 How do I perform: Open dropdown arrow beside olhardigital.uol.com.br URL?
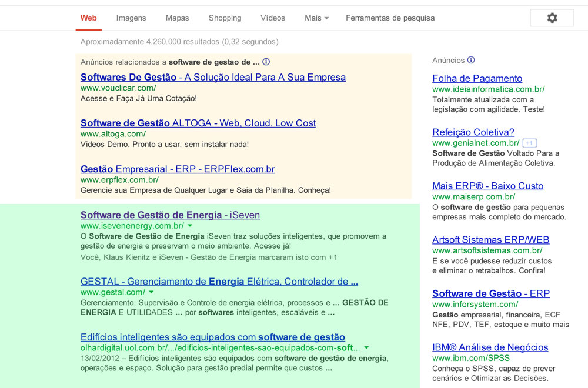click(366, 347)
